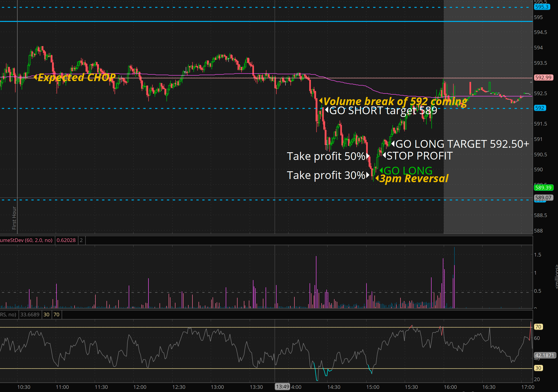Click the 'GO SHORT target 589' label

coord(383,111)
